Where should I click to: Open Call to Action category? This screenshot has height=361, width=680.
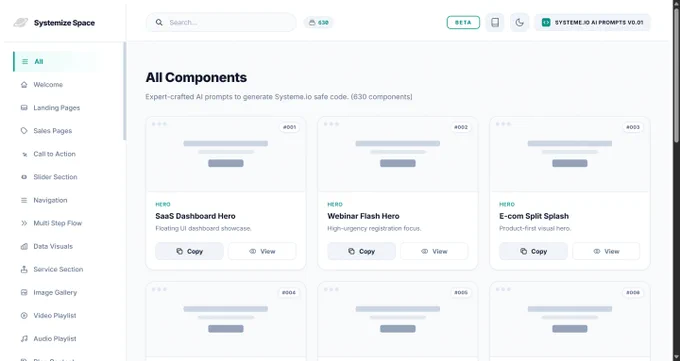tap(55, 154)
